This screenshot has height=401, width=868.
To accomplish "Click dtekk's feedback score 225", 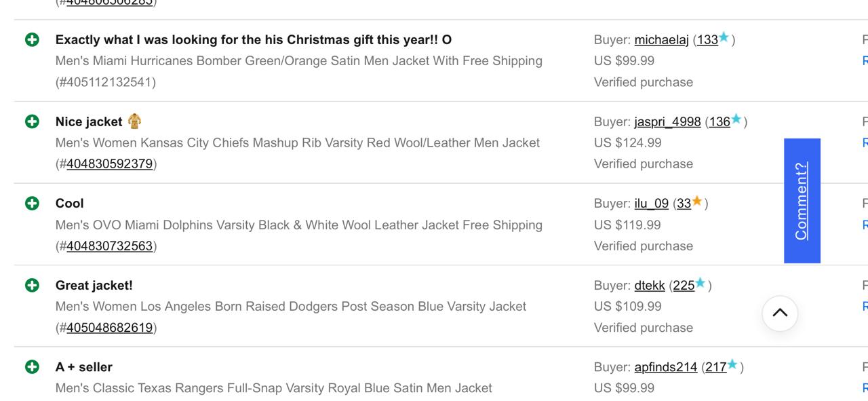I will 683,286.
